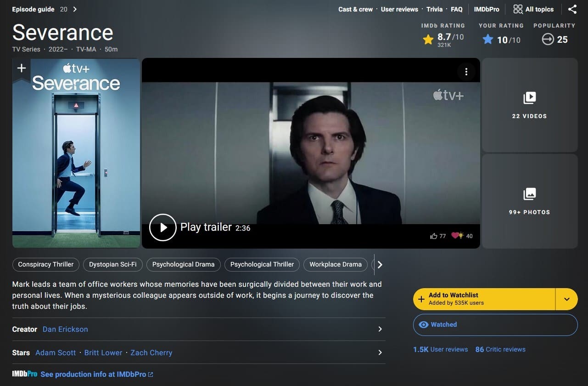The image size is (588, 386).
Task: Click See production info at IMDbPro
Action: 93,375
